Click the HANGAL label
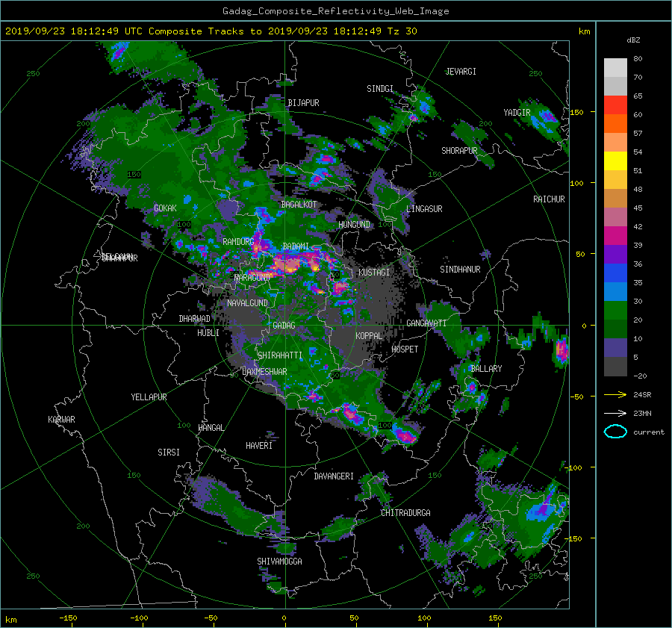The image size is (672, 628). tap(211, 428)
